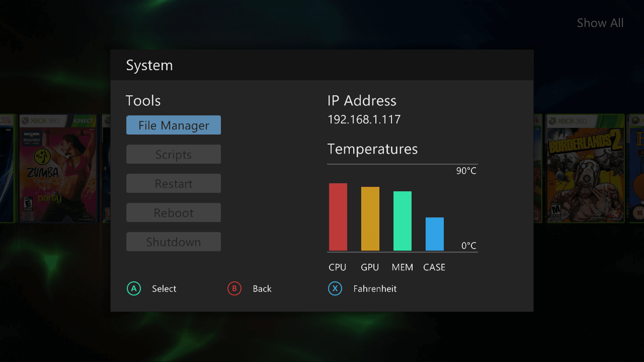The height and width of the screenshot is (362, 644).
Task: Open the Borderlands 2 game cover
Action: pyautogui.click(x=585, y=168)
